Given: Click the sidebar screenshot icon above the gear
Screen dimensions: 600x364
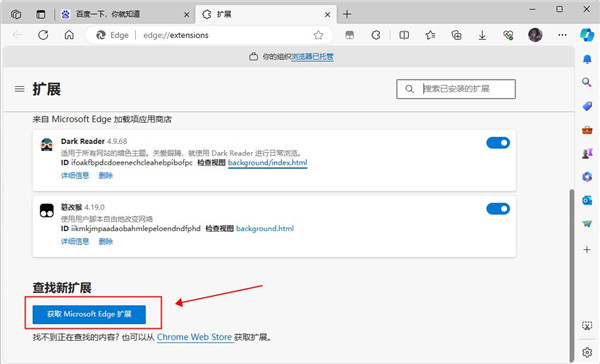Looking at the screenshot, I should (x=587, y=326).
